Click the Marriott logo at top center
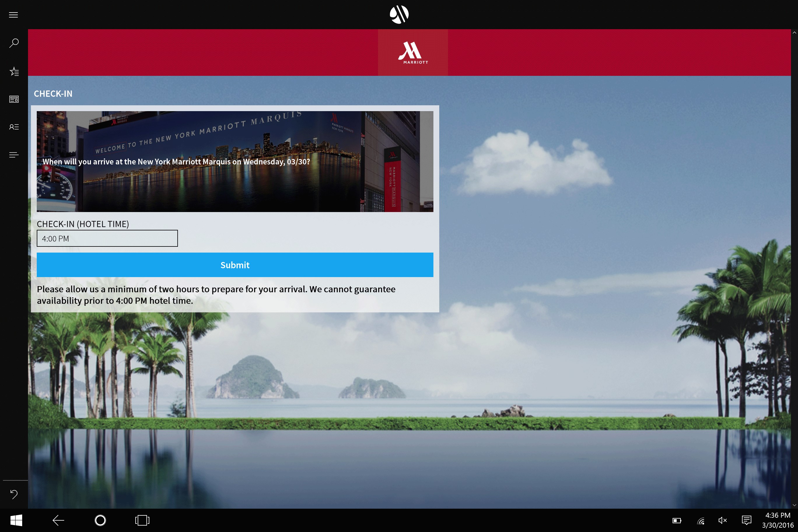The height and width of the screenshot is (532, 798). coord(399,14)
